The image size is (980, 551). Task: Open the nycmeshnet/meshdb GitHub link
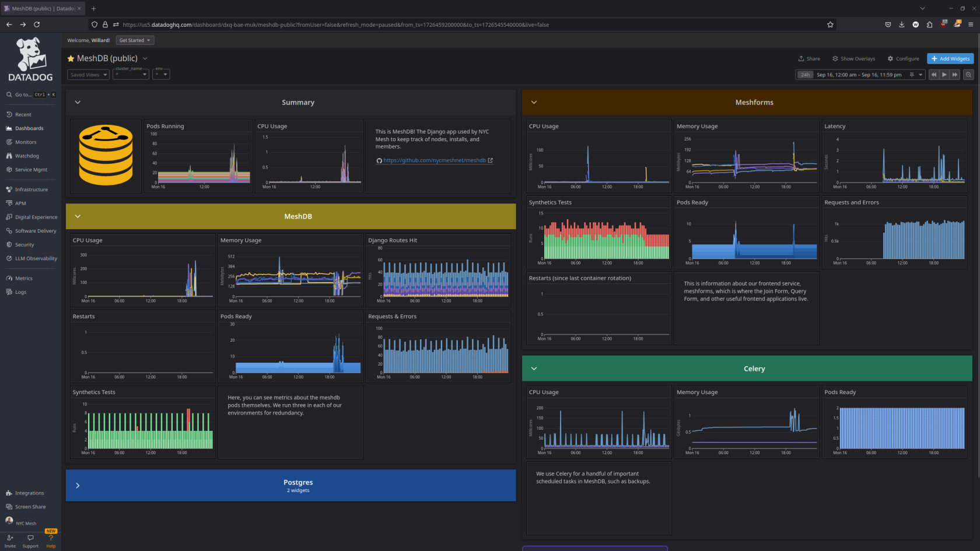435,160
